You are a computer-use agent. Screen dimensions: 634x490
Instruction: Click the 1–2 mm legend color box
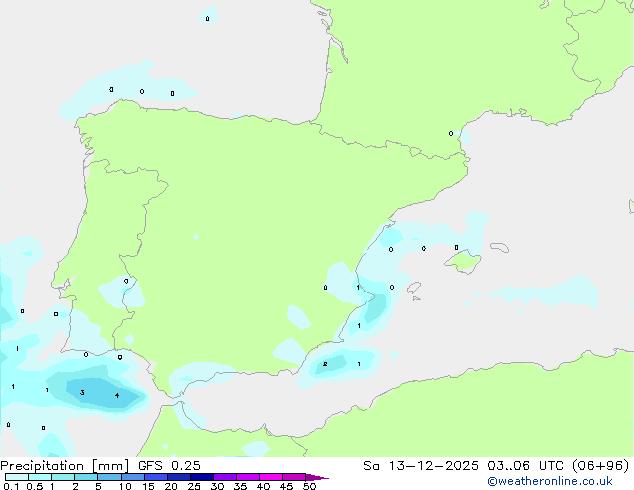pos(63,477)
